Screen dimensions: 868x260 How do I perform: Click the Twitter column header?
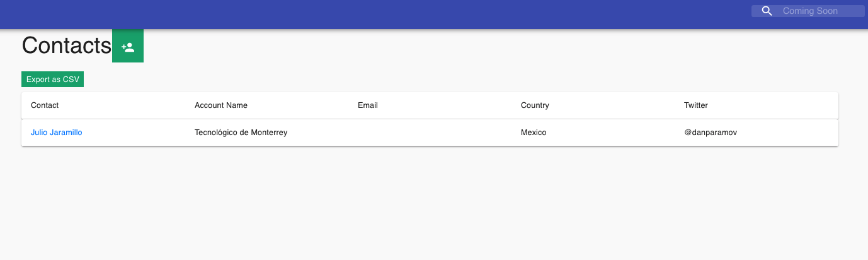[x=696, y=105]
